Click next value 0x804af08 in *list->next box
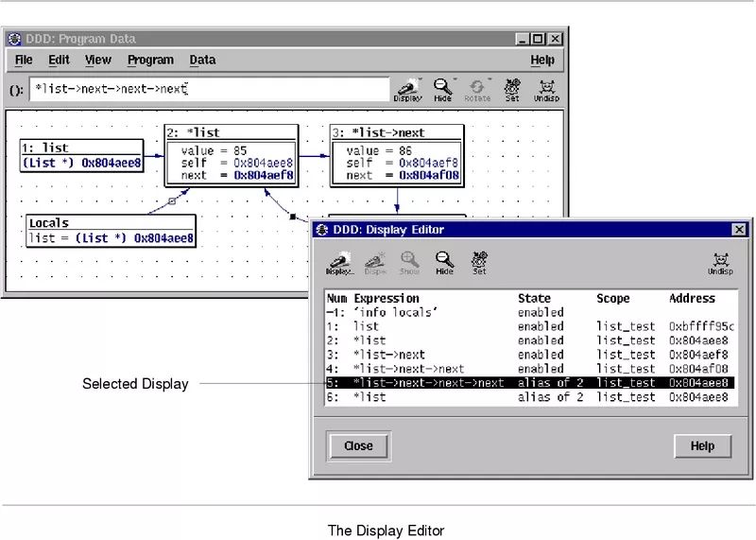 [429, 175]
